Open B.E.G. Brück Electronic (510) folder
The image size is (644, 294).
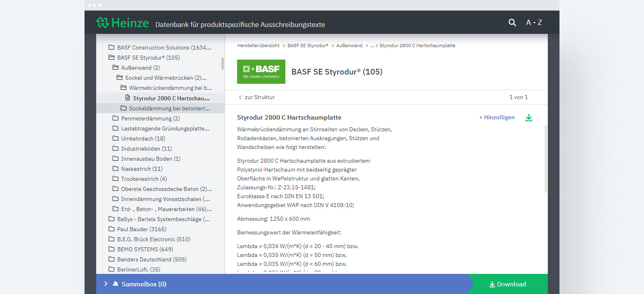click(x=149, y=239)
